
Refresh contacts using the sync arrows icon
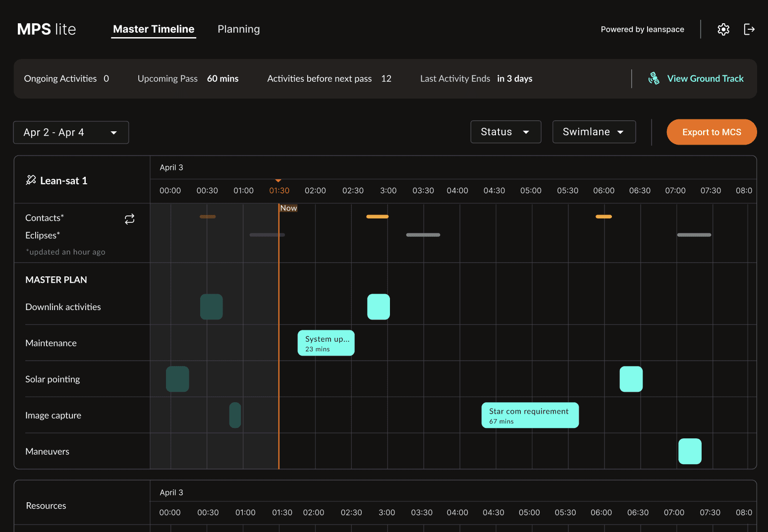[129, 219]
